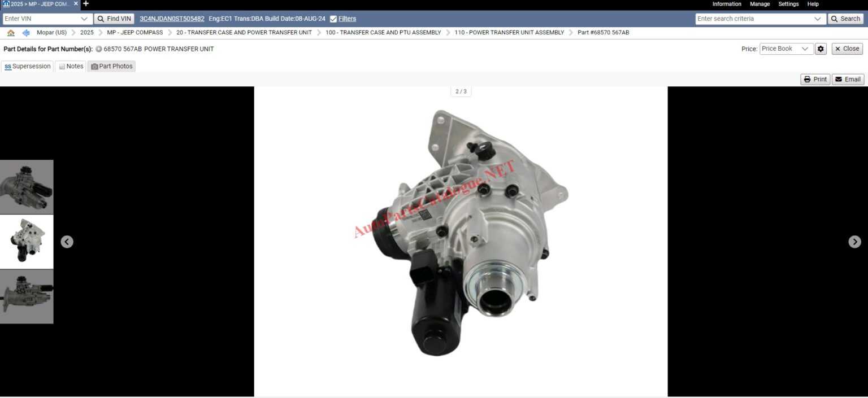Go to MP - JEEP COMPASS breadcrumb
This screenshot has width=868, height=398.
134,33
